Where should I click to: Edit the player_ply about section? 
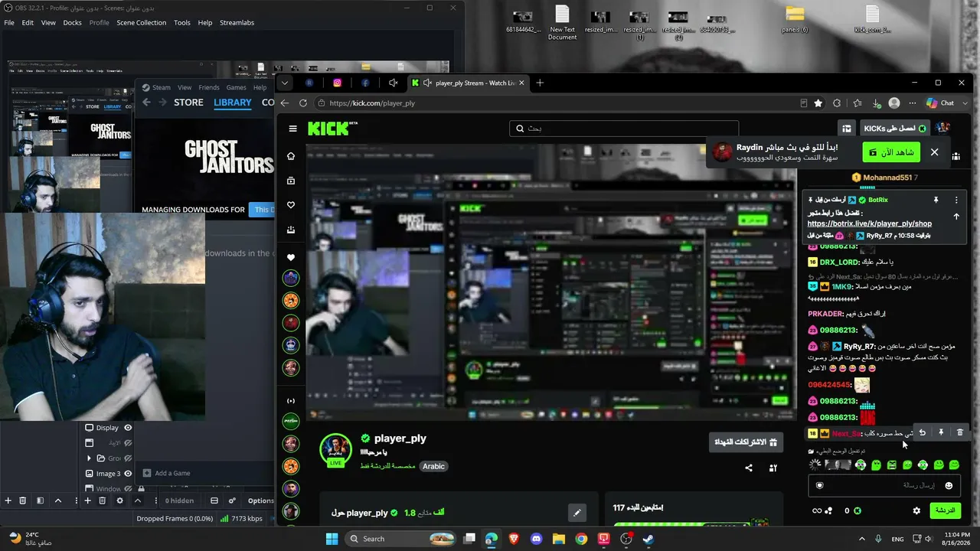point(577,513)
